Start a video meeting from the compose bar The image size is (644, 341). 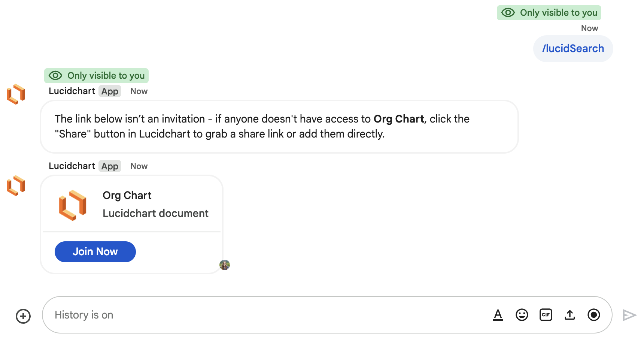(x=594, y=315)
